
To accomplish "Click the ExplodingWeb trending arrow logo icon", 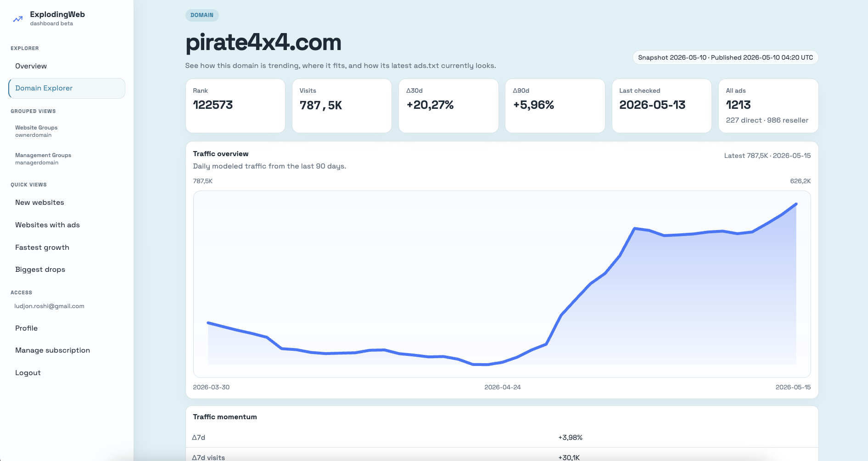I will 18,19.
